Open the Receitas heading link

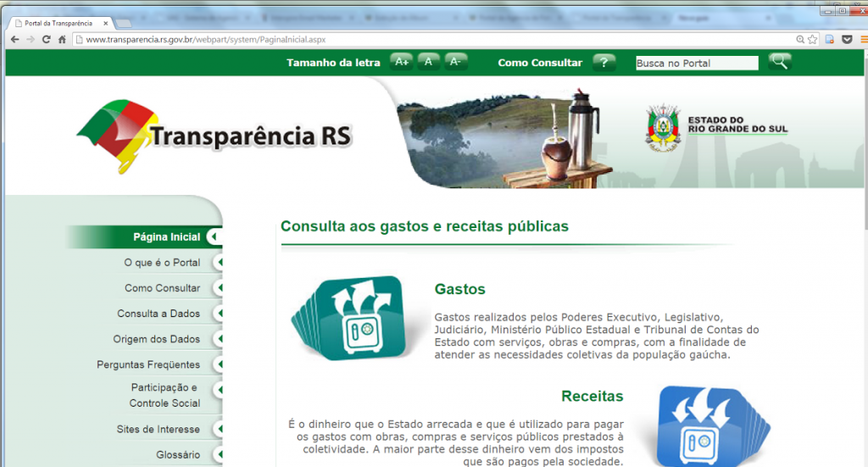click(592, 397)
